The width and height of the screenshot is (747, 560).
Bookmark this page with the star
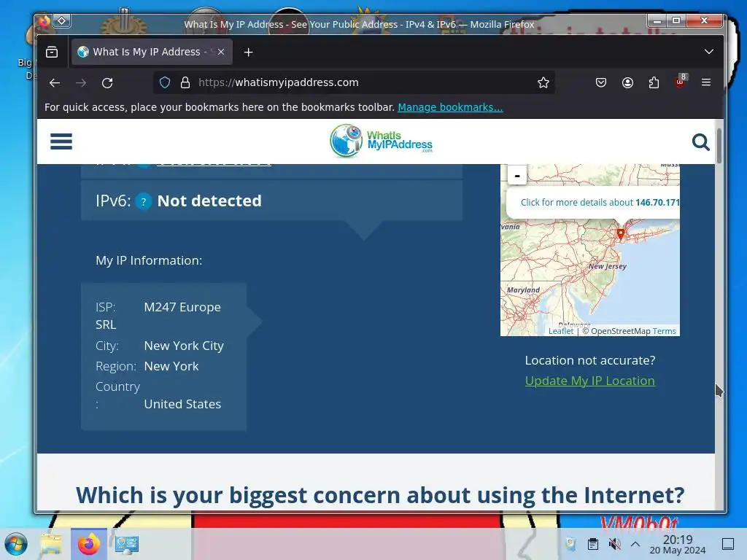pos(543,83)
